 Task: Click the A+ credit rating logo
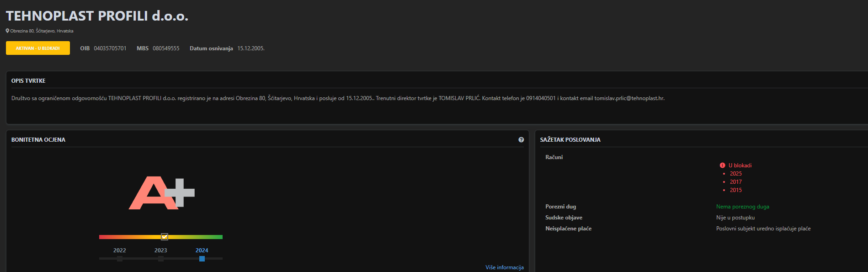tap(162, 193)
